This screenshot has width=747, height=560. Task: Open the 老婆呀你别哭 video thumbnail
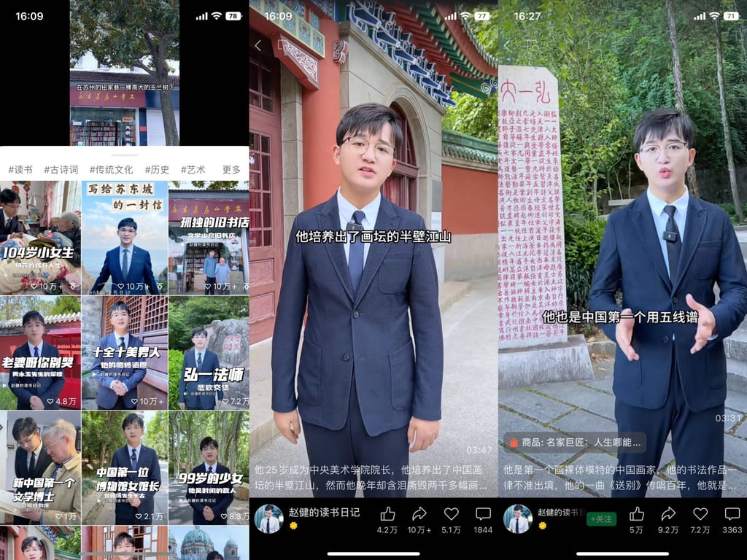(41, 353)
